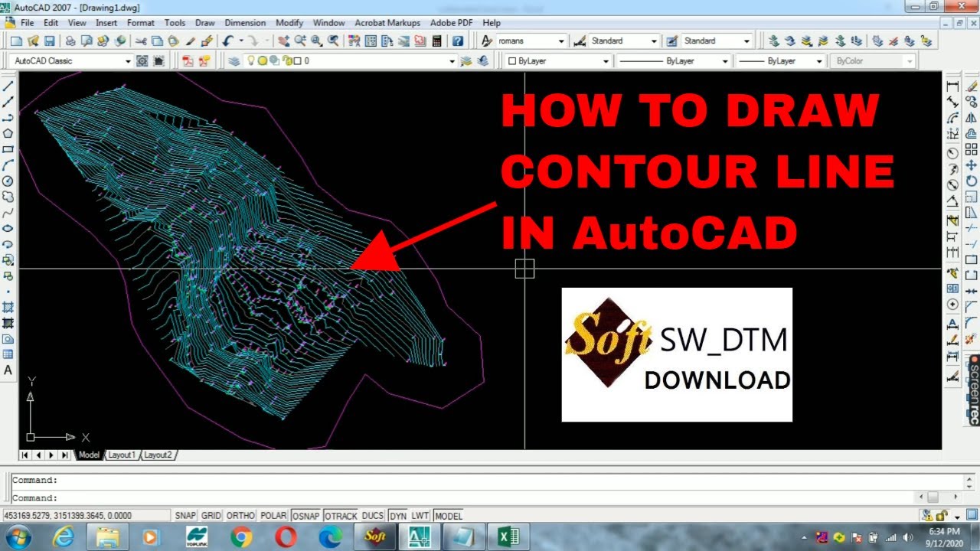Screen dimensions: 980x551
Task: Select the Zoom Realtime magnifier icon
Action: click(299, 41)
